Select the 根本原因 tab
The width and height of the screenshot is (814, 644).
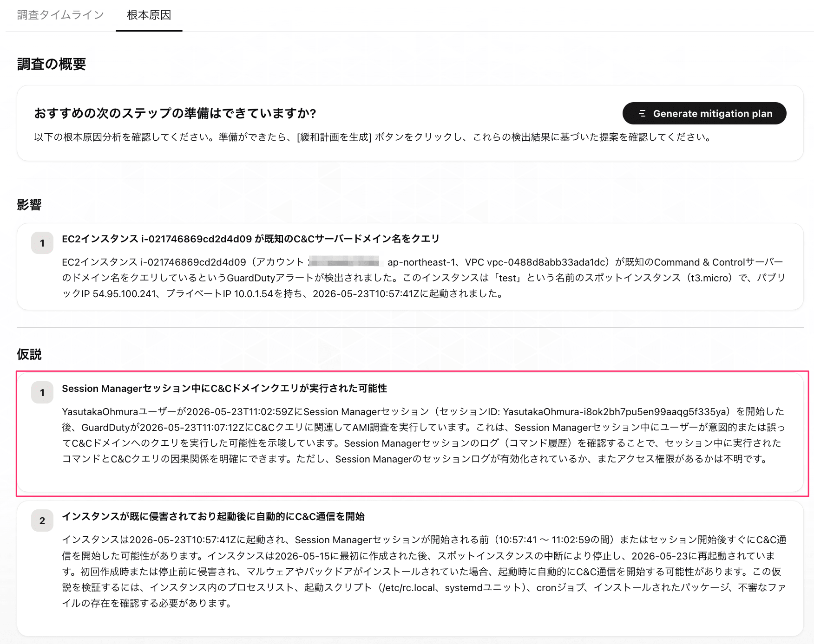tap(149, 15)
